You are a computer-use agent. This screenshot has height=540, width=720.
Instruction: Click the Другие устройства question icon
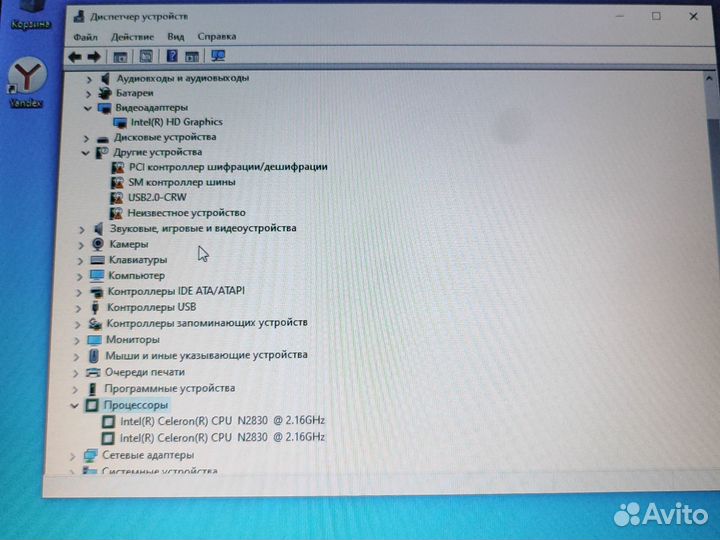tap(101, 152)
